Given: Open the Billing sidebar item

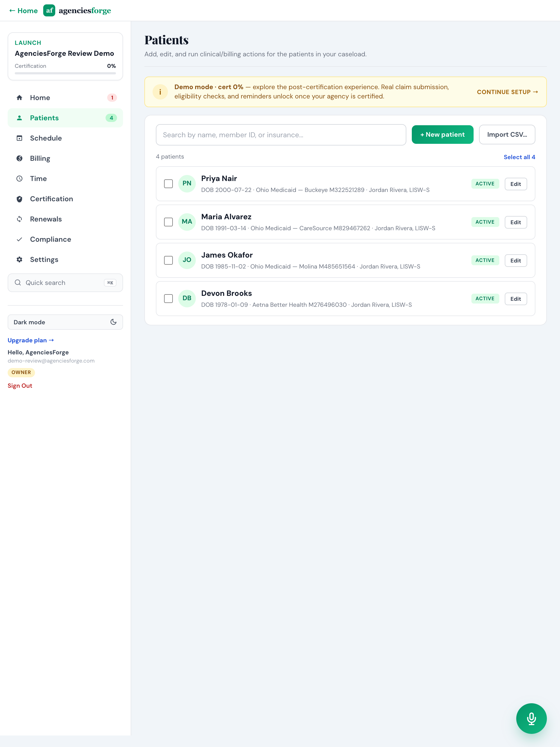Looking at the screenshot, I should pyautogui.click(x=65, y=158).
